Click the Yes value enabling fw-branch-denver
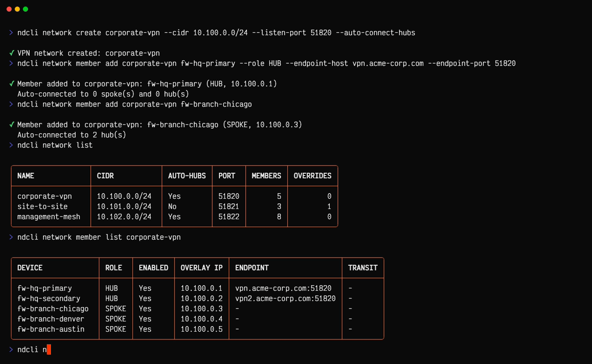The image size is (592, 364). pyautogui.click(x=144, y=318)
